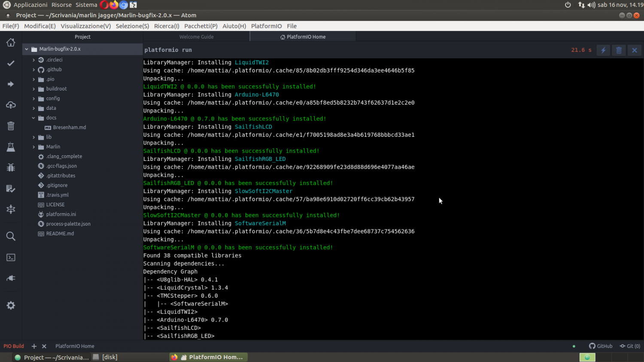Image resolution: width=644 pixels, height=362 pixels.
Task: Open the volume control in system tray
Action: point(591,5)
